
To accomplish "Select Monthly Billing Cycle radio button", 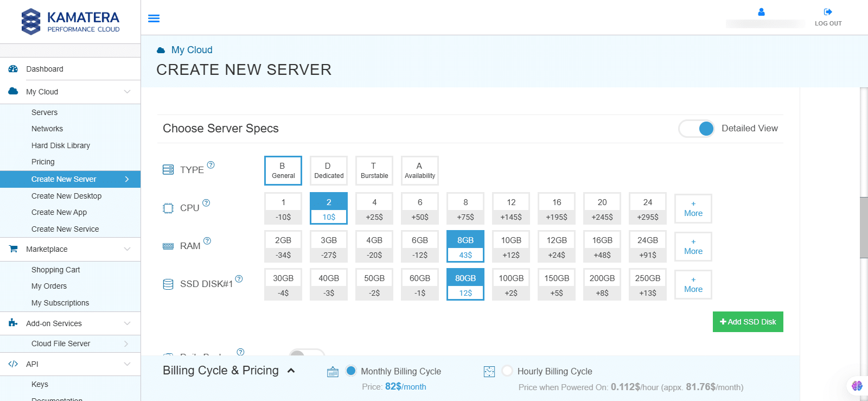I will tap(351, 371).
